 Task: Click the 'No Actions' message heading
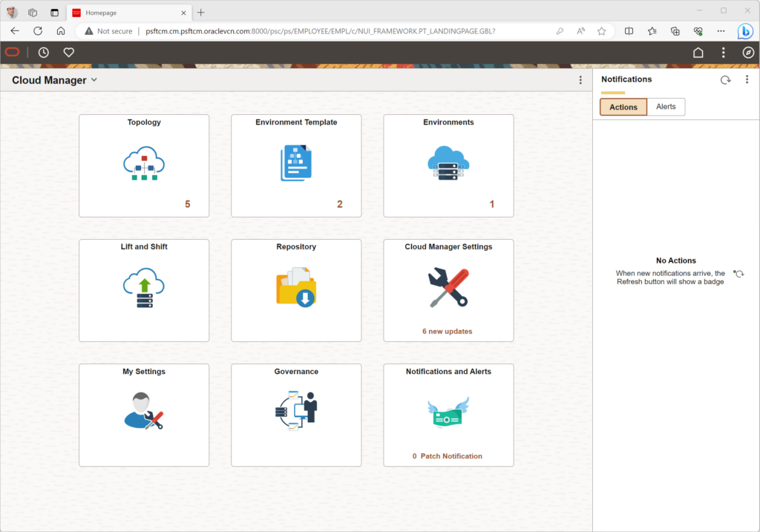point(675,260)
